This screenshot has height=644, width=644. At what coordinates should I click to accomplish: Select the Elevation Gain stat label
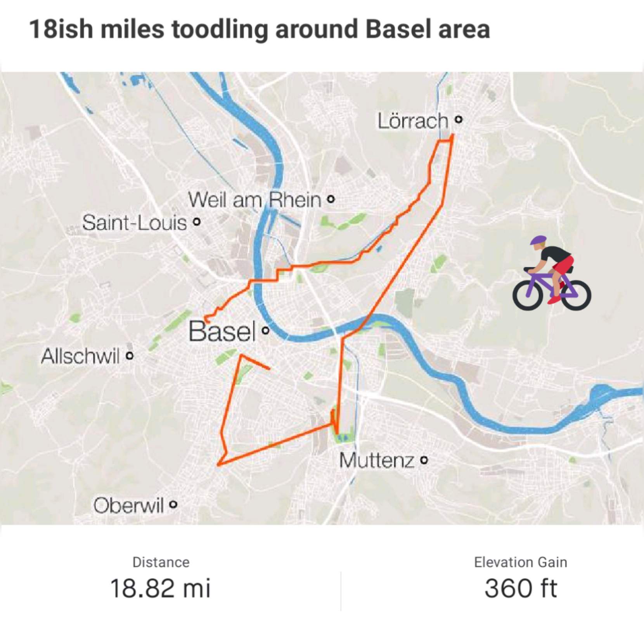pyautogui.click(x=520, y=562)
